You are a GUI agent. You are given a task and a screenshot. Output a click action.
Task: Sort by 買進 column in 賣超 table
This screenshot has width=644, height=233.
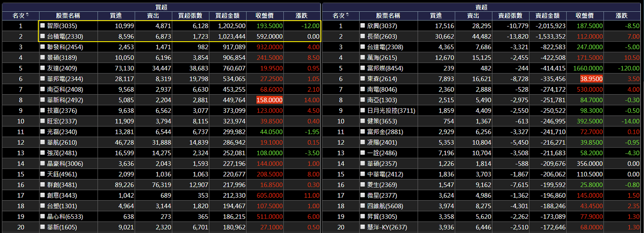point(436,16)
